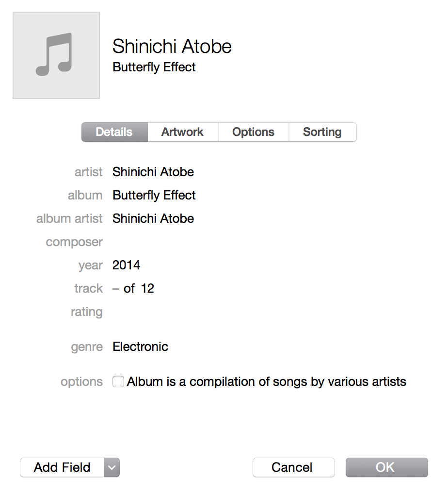Click the music note album artwork placeholder
This screenshot has width=448, height=497.
[x=56, y=55]
